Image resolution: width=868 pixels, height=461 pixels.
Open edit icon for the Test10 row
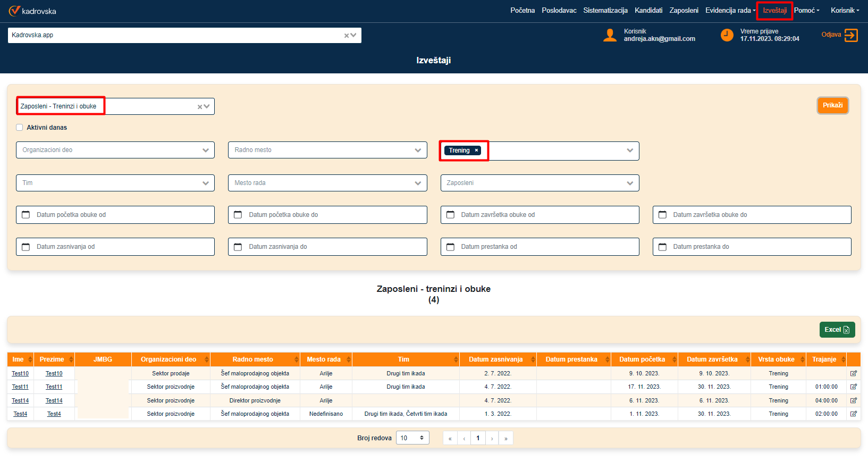(x=854, y=373)
